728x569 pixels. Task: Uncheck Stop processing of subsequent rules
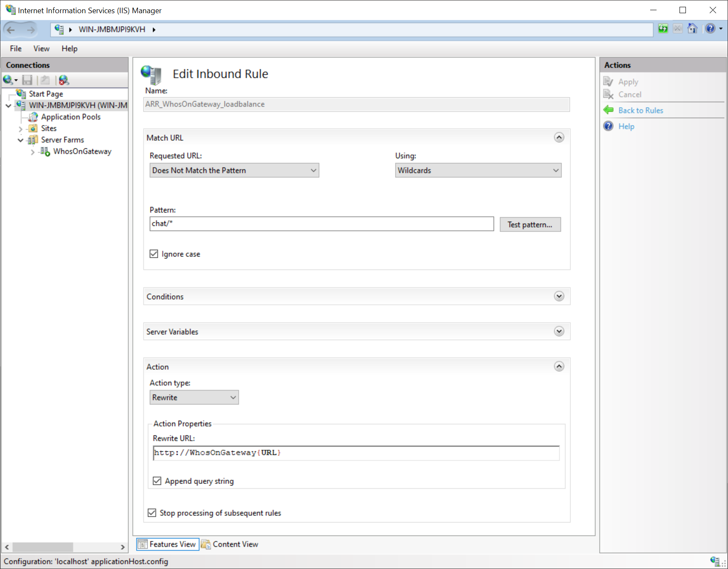[152, 513]
